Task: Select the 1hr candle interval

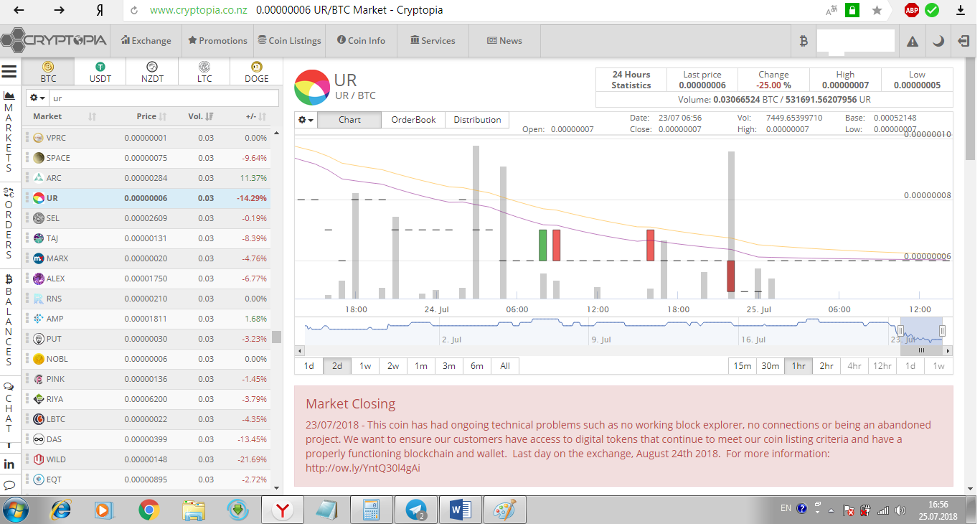Action: pos(798,366)
